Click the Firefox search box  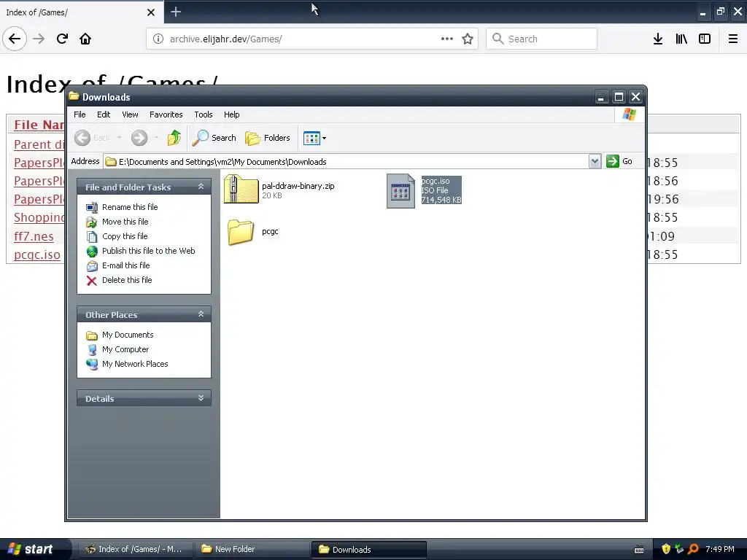tap(542, 39)
